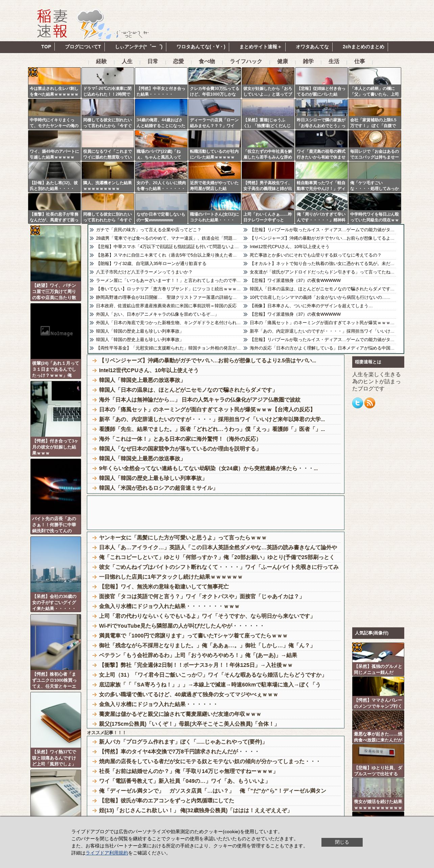434x868 pixels.
Task: Open TOP in the navigation bar
Action: click(x=46, y=47)
